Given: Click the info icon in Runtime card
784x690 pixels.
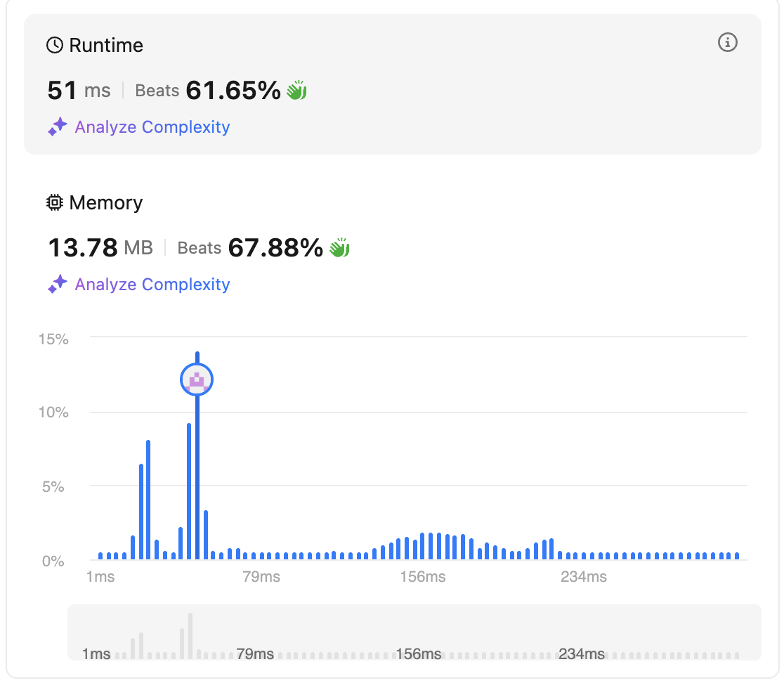Looking at the screenshot, I should tap(727, 43).
